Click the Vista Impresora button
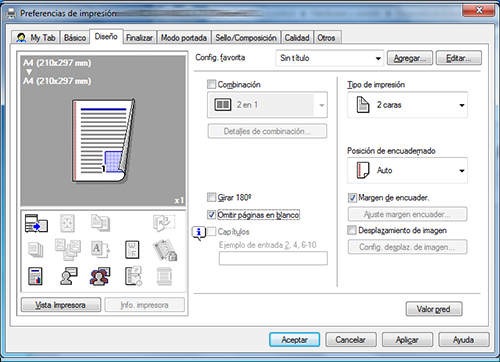Viewport: 500px width, 362px height. tap(61, 305)
